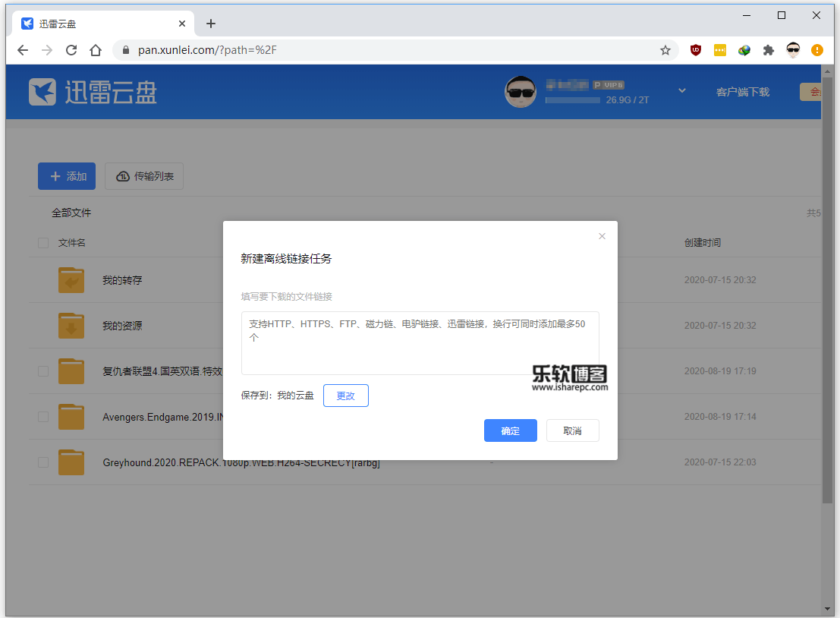Click the 客户端下载 link
Viewport: 840px width, 618px height.
pos(743,92)
